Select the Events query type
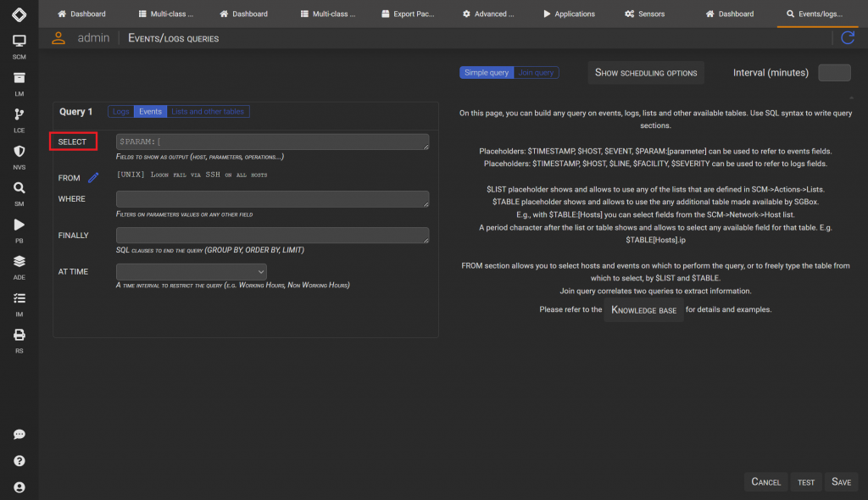Screen dimensions: 868x500 click(x=150, y=111)
